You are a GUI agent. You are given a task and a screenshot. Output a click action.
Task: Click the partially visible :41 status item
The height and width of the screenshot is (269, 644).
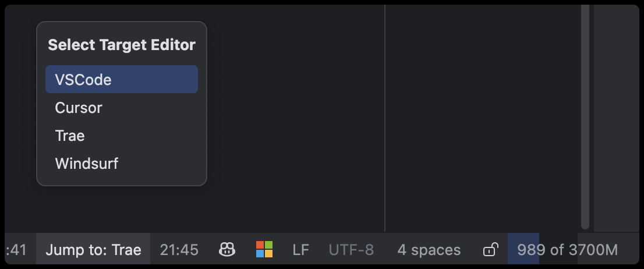coord(17,250)
